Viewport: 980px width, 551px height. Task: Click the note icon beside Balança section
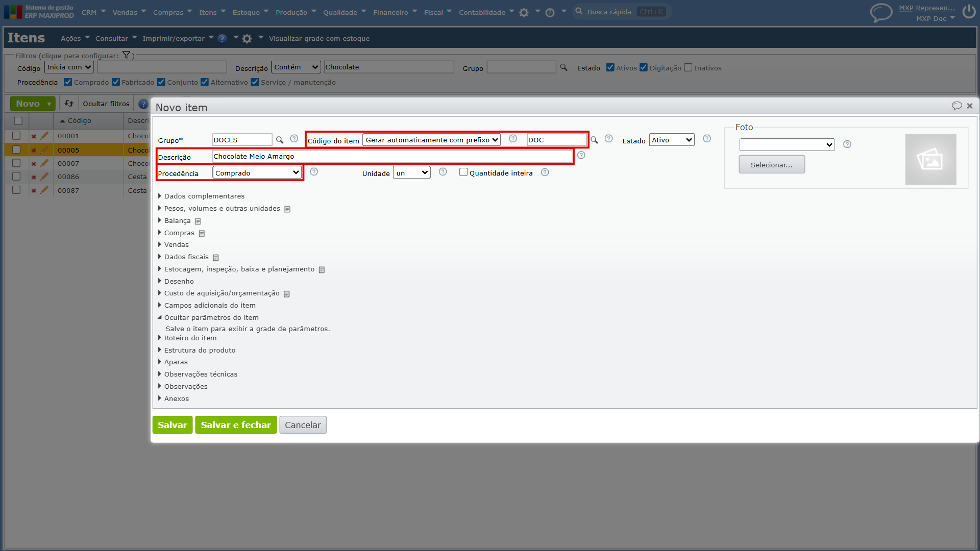pos(198,221)
